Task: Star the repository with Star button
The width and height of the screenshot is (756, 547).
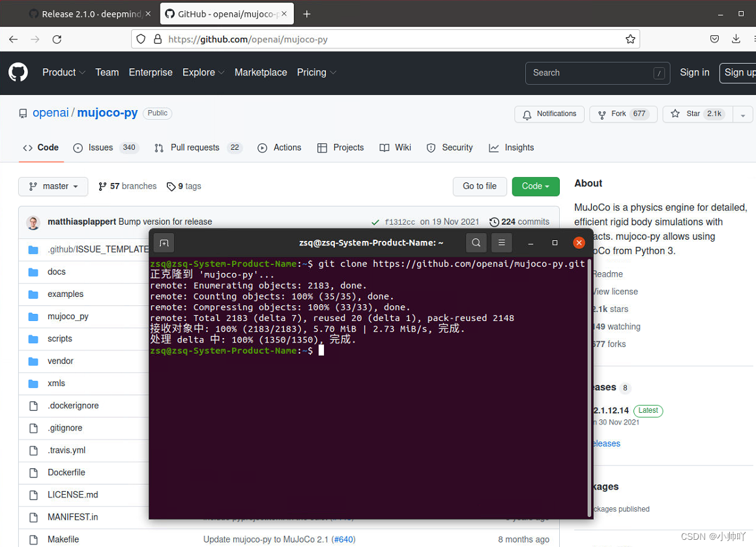Action: [697, 114]
